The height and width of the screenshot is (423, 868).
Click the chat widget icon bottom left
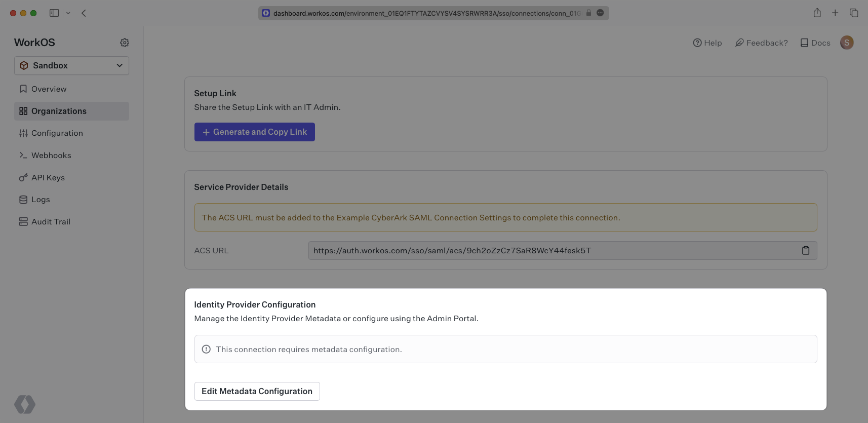25,404
